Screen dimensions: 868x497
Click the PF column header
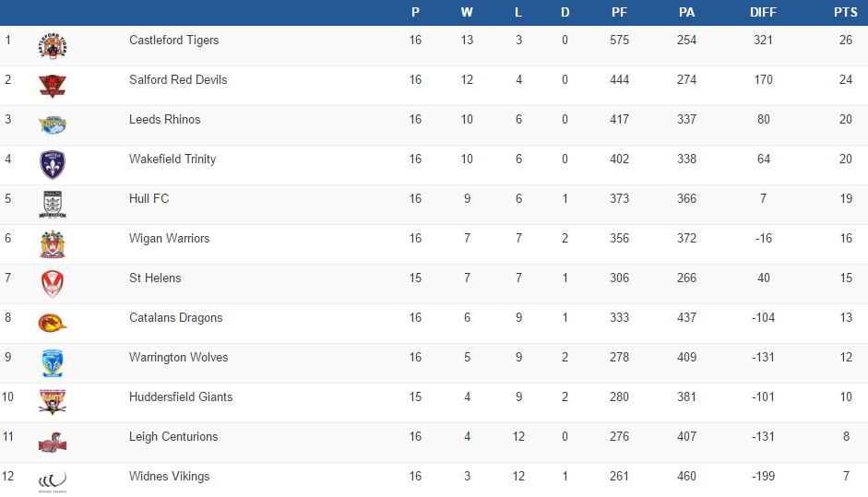point(620,12)
